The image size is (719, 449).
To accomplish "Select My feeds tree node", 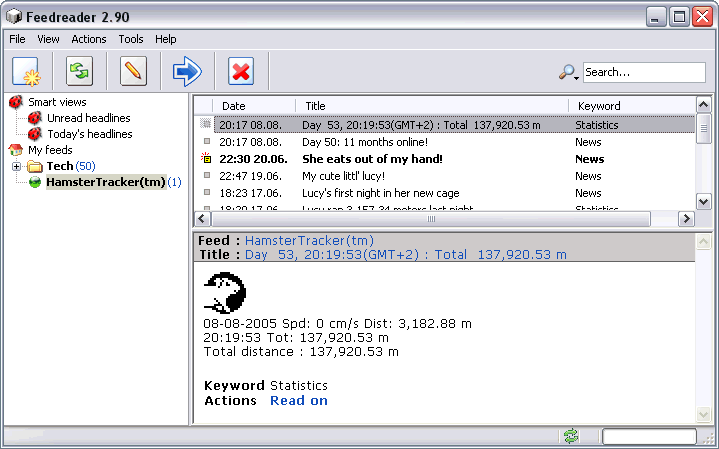I will pyautogui.click(x=50, y=150).
